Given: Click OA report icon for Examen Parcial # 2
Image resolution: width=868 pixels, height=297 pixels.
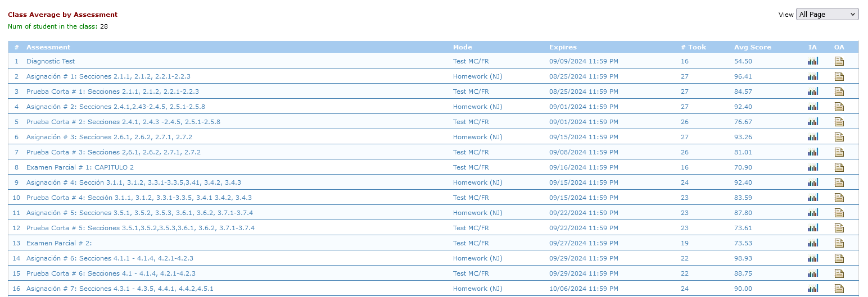Looking at the screenshot, I should point(839,243).
